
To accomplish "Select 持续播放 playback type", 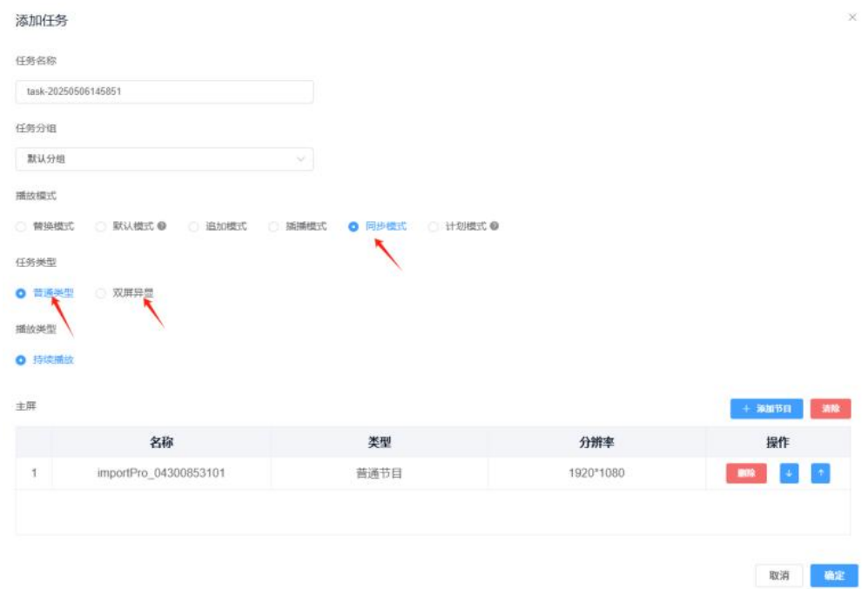I will (22, 359).
